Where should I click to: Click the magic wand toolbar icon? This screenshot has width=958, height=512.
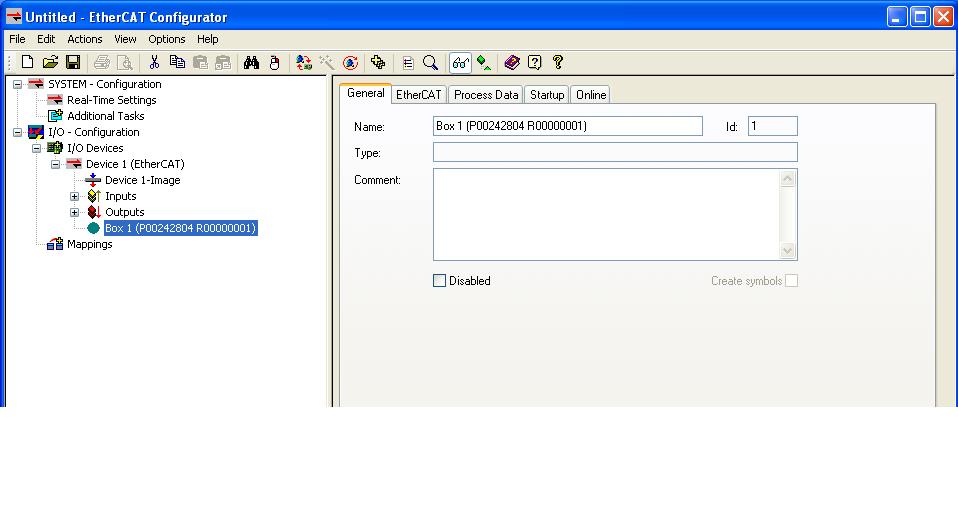[327, 62]
